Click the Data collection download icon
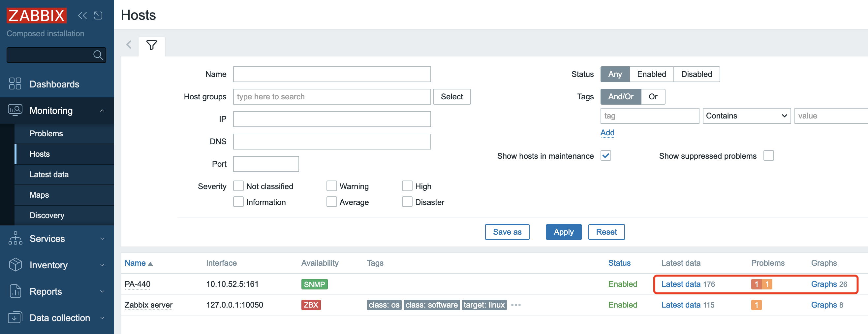Screen dimensions: 868x334 [15, 317]
